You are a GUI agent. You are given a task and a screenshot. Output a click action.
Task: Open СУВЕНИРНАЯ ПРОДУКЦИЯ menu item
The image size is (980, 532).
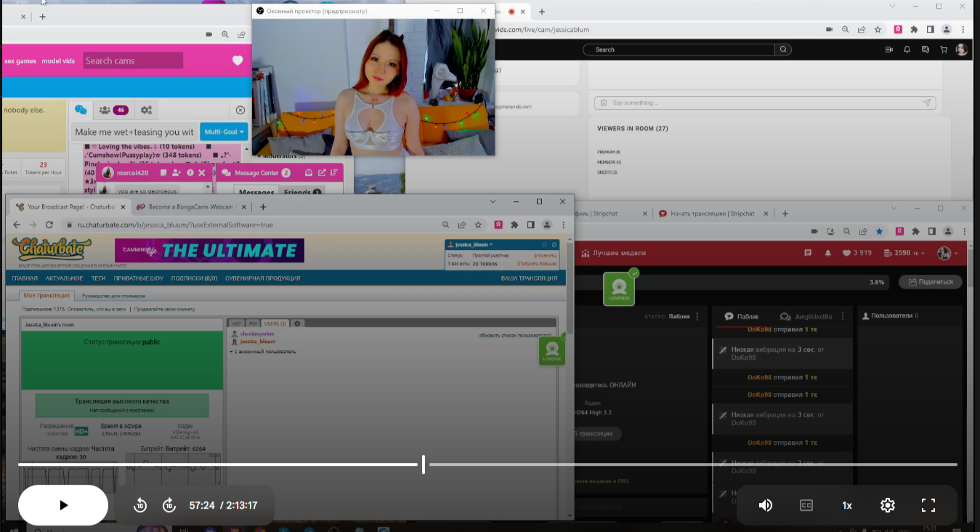coord(262,278)
